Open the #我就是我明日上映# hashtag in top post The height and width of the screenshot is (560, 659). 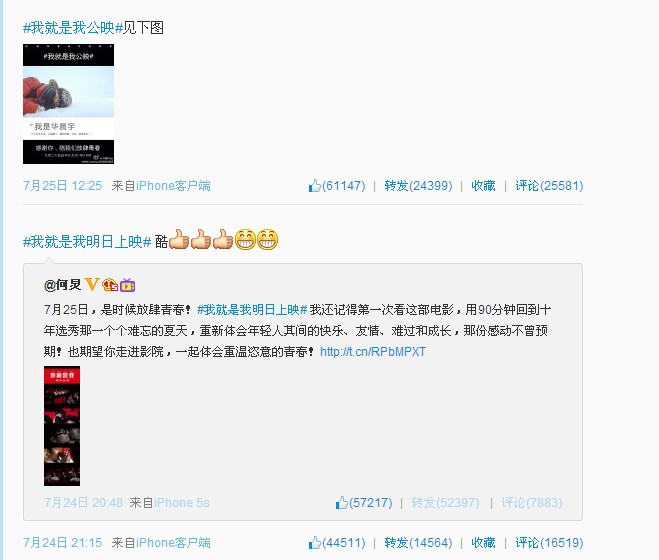coord(87,242)
